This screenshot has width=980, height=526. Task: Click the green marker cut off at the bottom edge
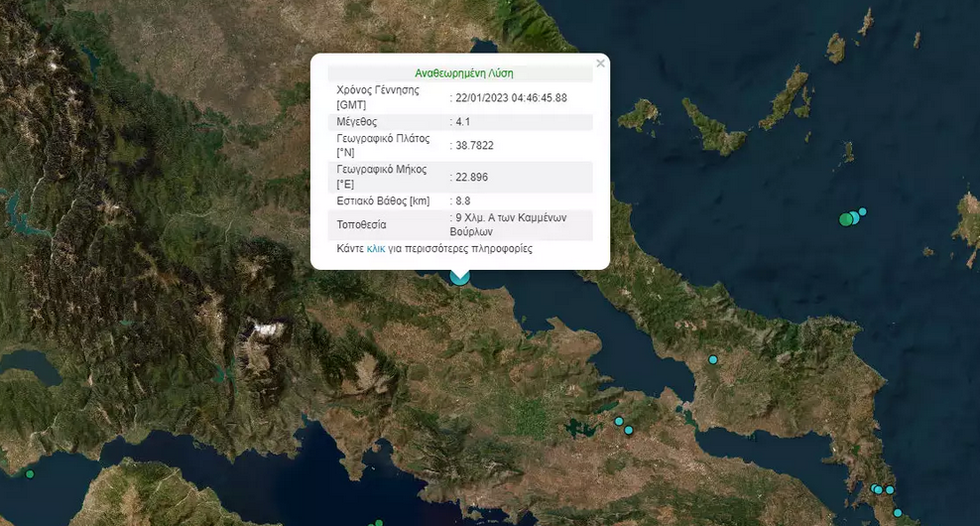pos(377,523)
